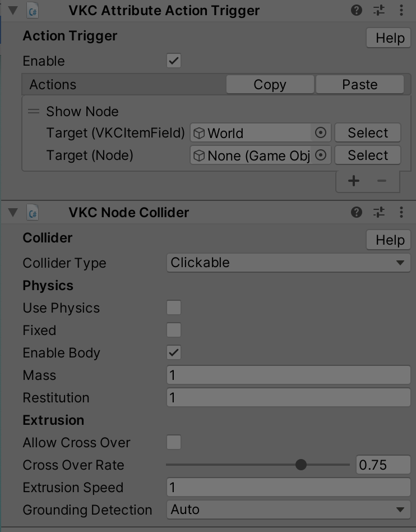Enable the Use Physics checkbox
Viewport: 416px width, 532px height.
click(174, 308)
